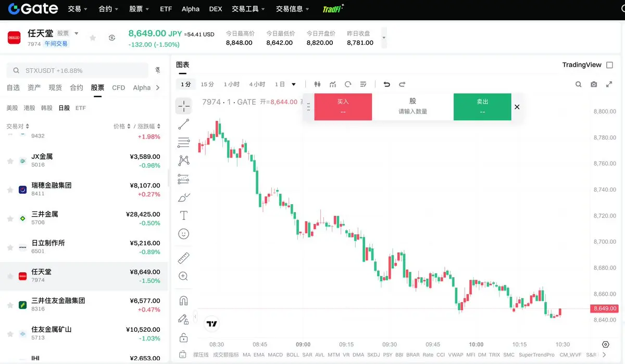This screenshot has width=625, height=364.
Task: Show more sidebar tabs chevron
Action: click(x=158, y=87)
